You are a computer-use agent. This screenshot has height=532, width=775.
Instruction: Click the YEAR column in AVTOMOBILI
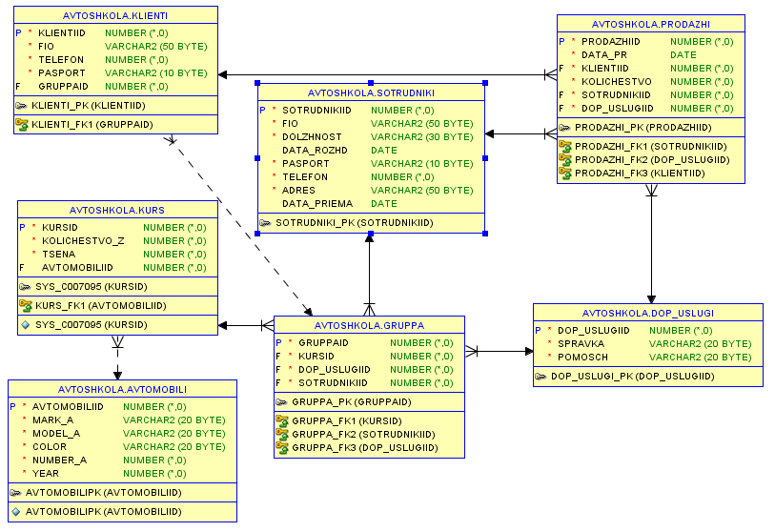point(46,474)
